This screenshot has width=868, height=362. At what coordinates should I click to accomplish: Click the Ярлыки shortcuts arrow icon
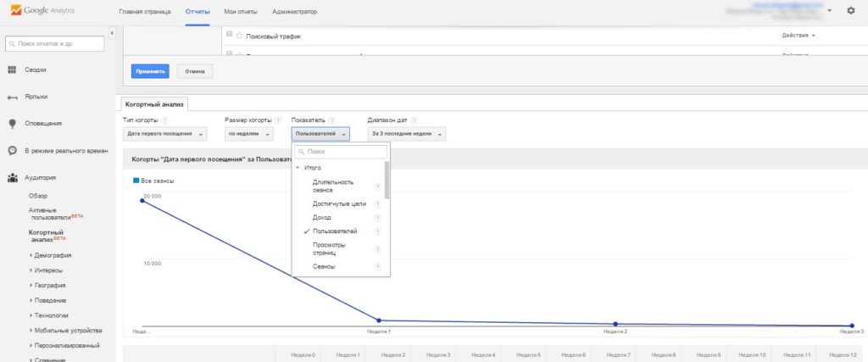point(13,97)
